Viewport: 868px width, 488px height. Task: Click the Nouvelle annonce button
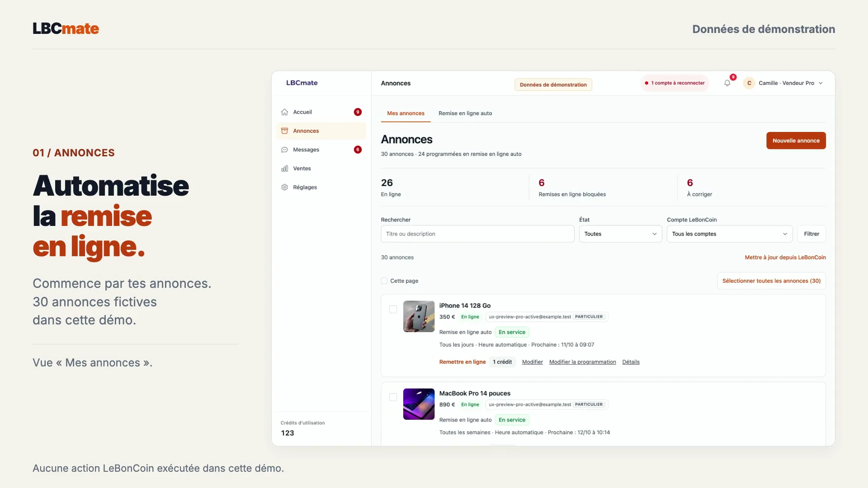tap(796, 141)
